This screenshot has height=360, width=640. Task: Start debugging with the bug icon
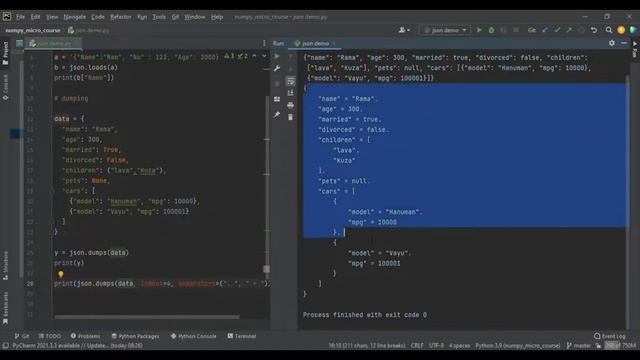[491, 30]
